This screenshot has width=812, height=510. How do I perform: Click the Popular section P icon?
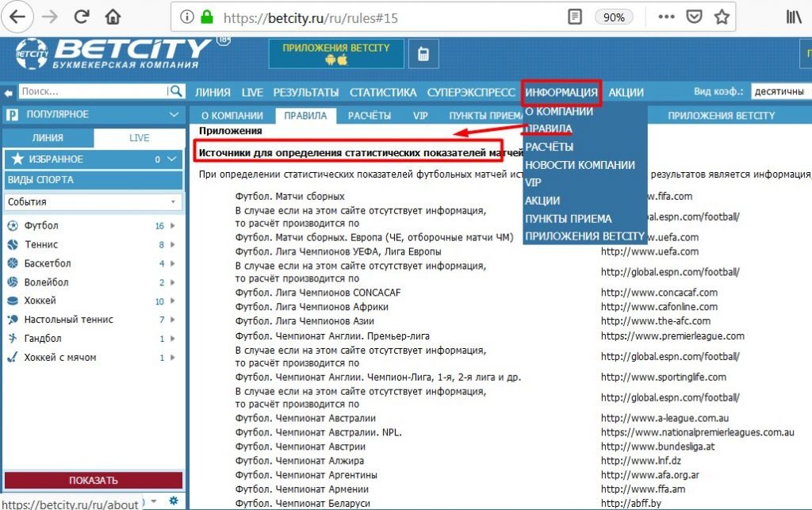12,114
